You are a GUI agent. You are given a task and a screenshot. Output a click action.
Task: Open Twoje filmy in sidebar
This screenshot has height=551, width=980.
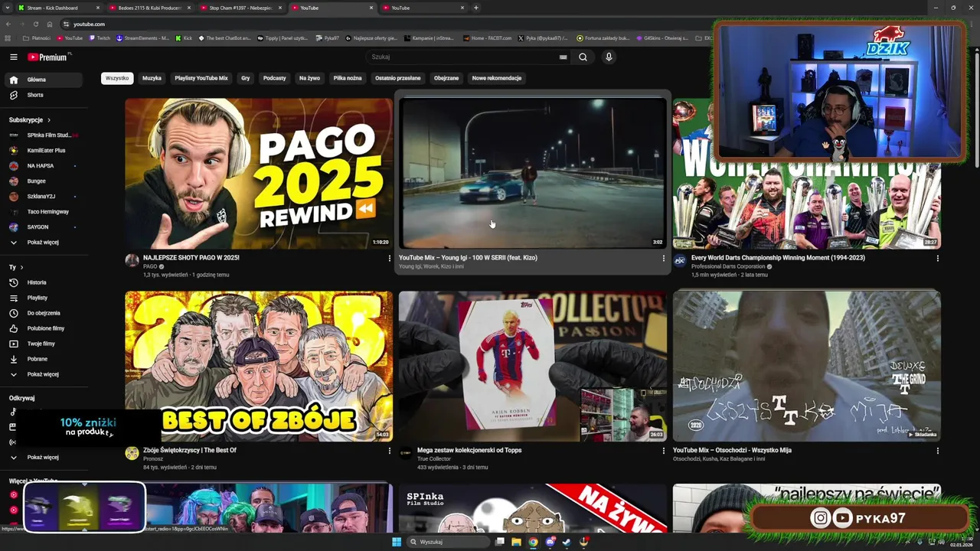pos(43,344)
